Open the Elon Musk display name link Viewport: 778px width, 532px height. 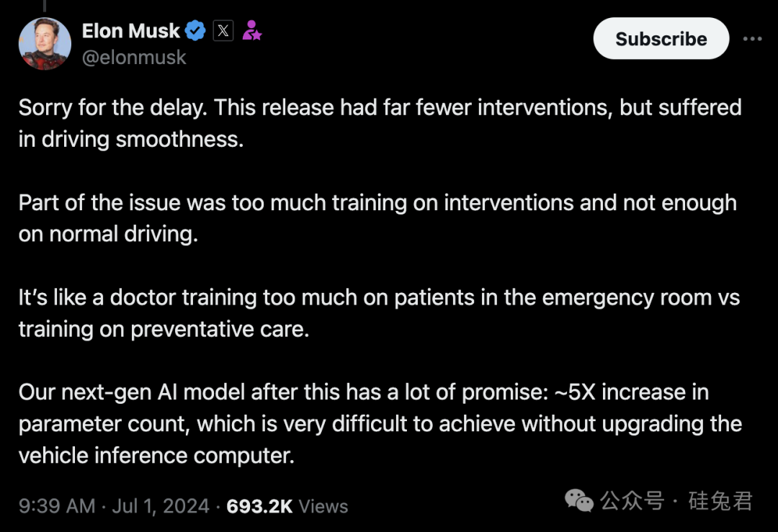pos(130,31)
